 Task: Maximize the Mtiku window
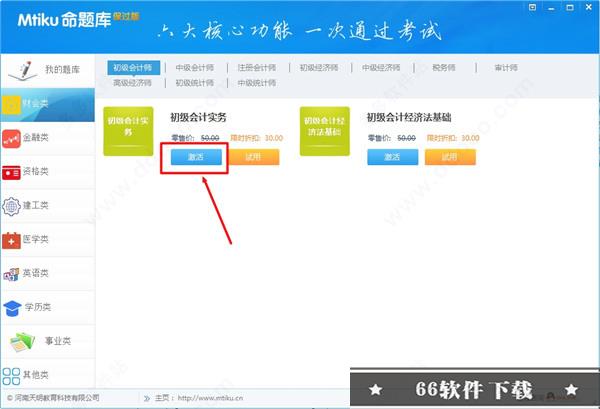point(570,7)
